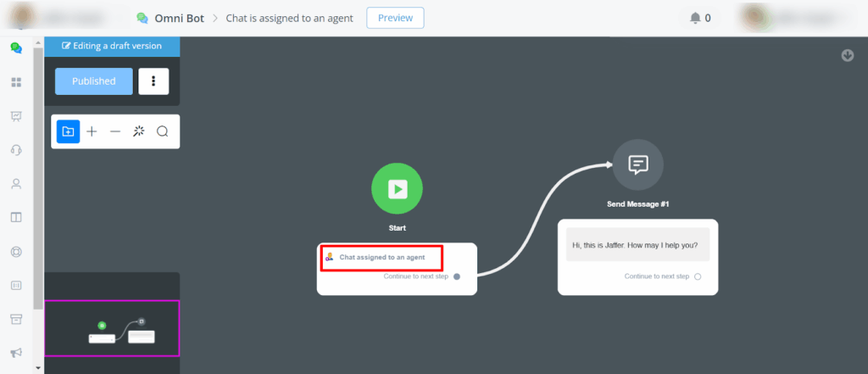Screen dimensions: 868x374
Task: Select the Send Message #1 node icon
Action: (637, 165)
